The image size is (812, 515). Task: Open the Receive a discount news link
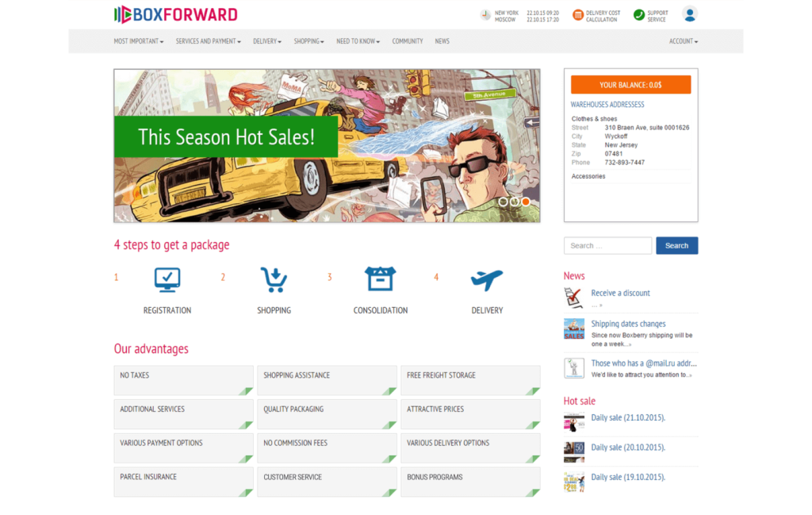620,293
